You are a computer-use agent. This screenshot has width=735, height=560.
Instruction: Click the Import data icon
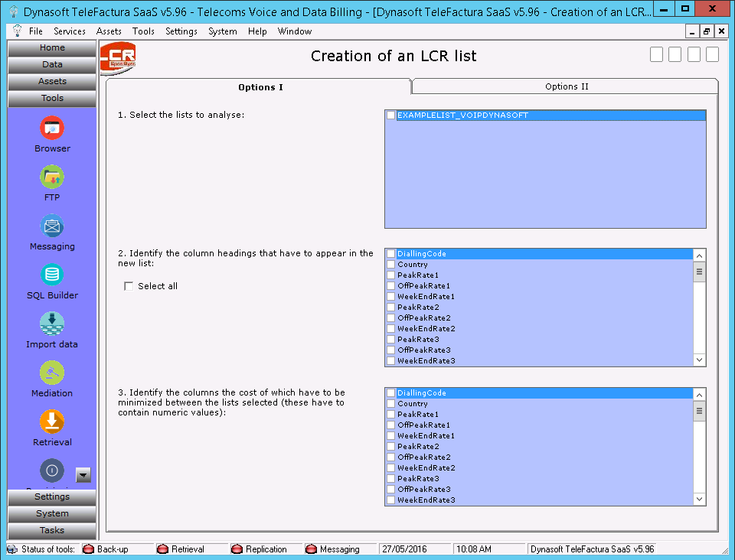click(52, 324)
